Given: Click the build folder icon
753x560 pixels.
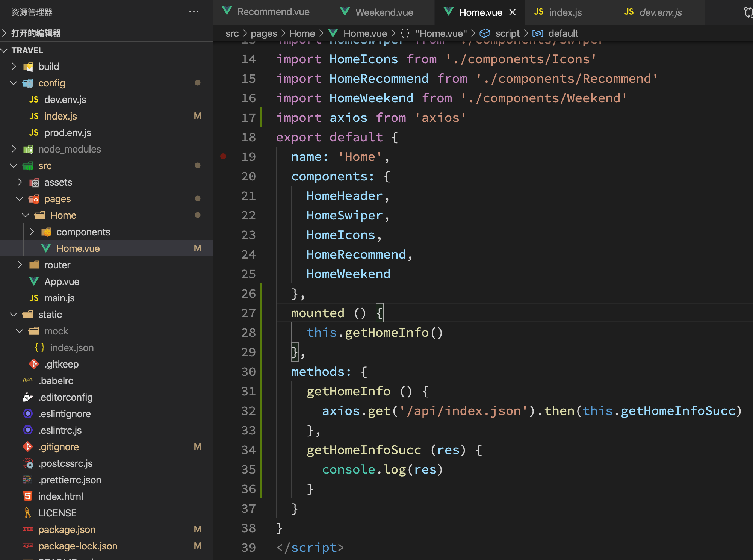Looking at the screenshot, I should 28,67.
